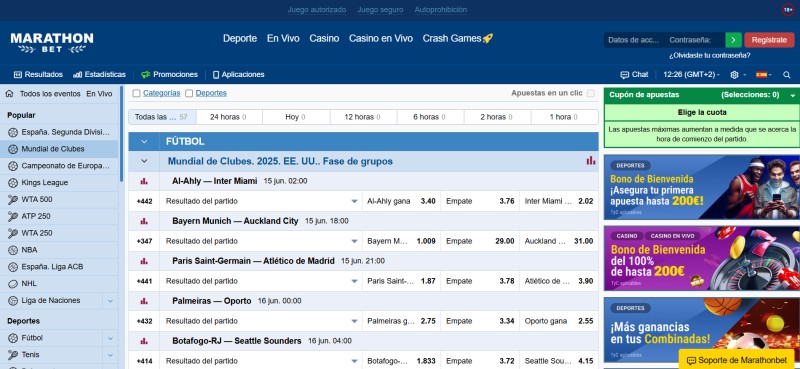
Task: Open language selector with Spanish flag
Action: [x=764, y=75]
